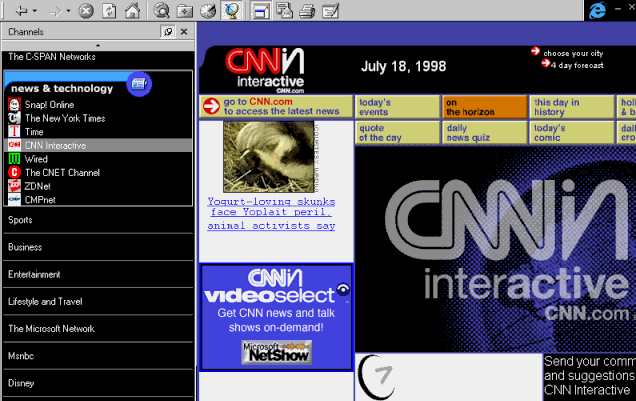Viewport: 636px width, 401px height.
Task: Click the Back arrow toolbar button
Action: [21, 11]
